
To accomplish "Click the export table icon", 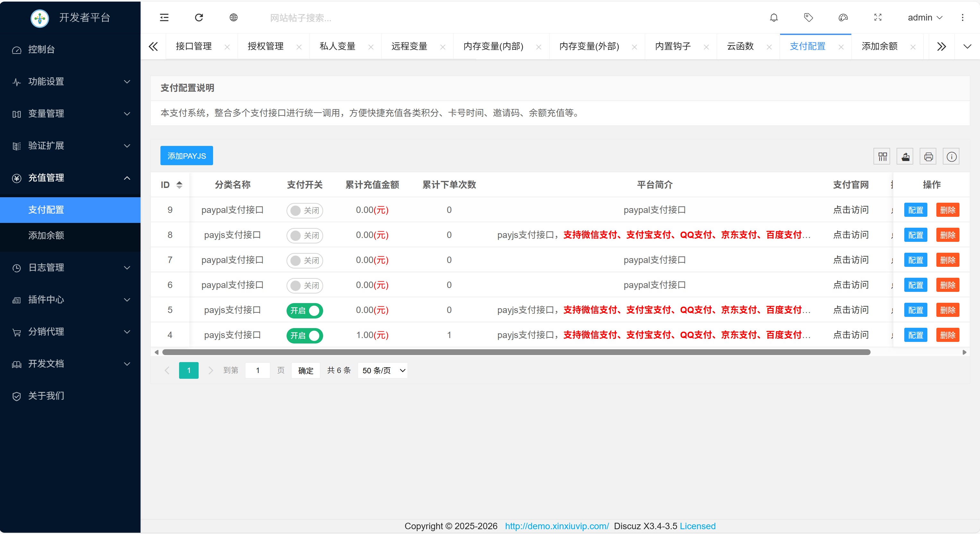I will click(905, 156).
